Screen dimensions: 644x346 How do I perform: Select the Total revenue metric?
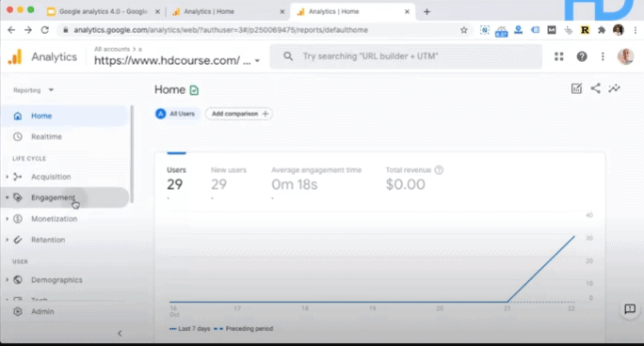coord(414,180)
